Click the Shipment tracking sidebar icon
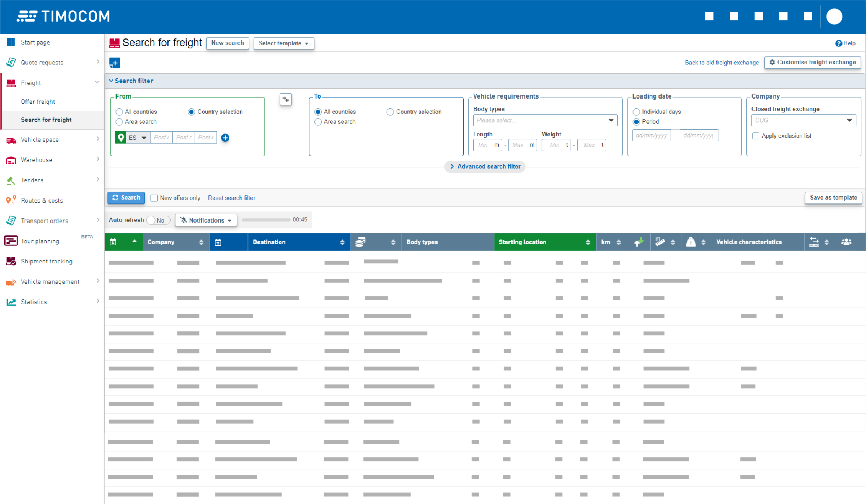 click(x=10, y=261)
